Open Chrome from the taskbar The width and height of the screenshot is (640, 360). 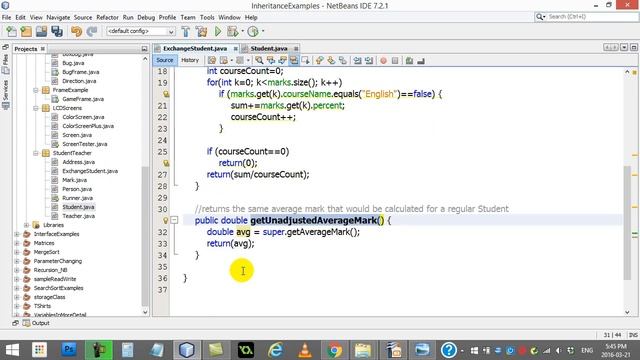(334, 350)
